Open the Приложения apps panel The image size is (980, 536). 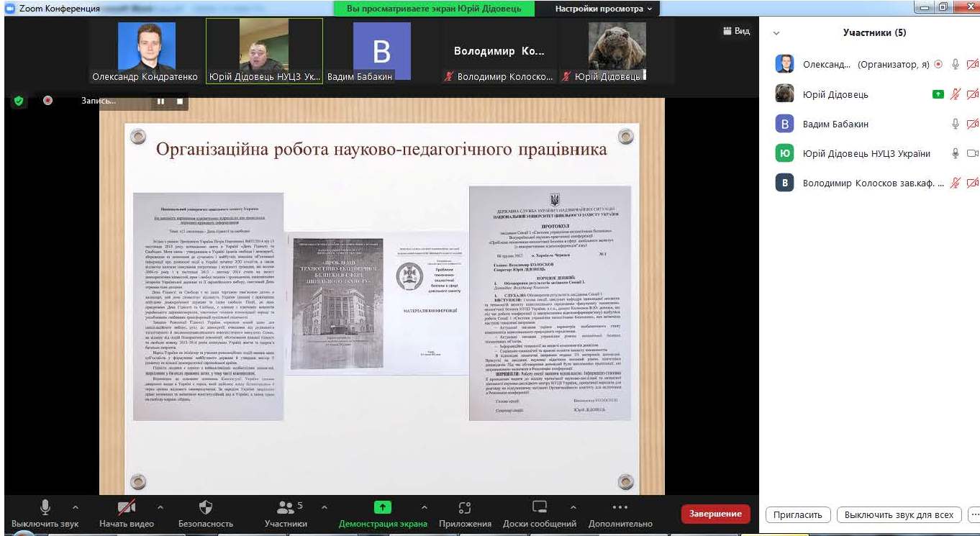(465, 514)
